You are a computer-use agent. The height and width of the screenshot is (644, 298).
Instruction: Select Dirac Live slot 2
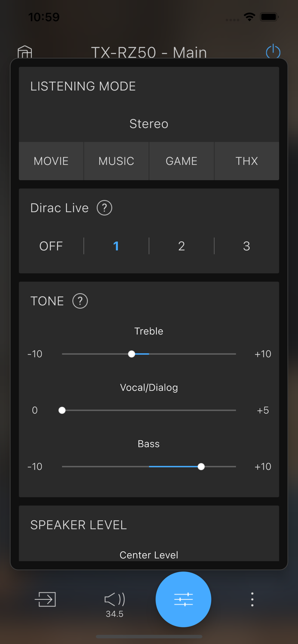click(x=181, y=246)
